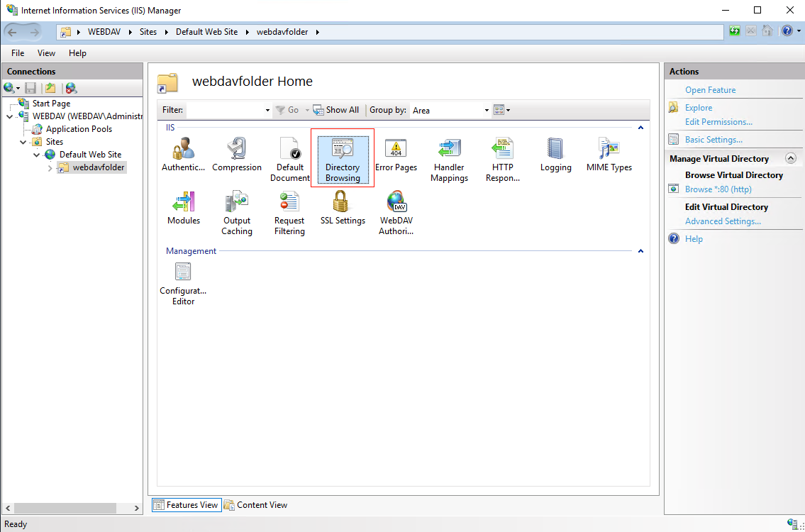Switch to the Content View tab

(255, 505)
